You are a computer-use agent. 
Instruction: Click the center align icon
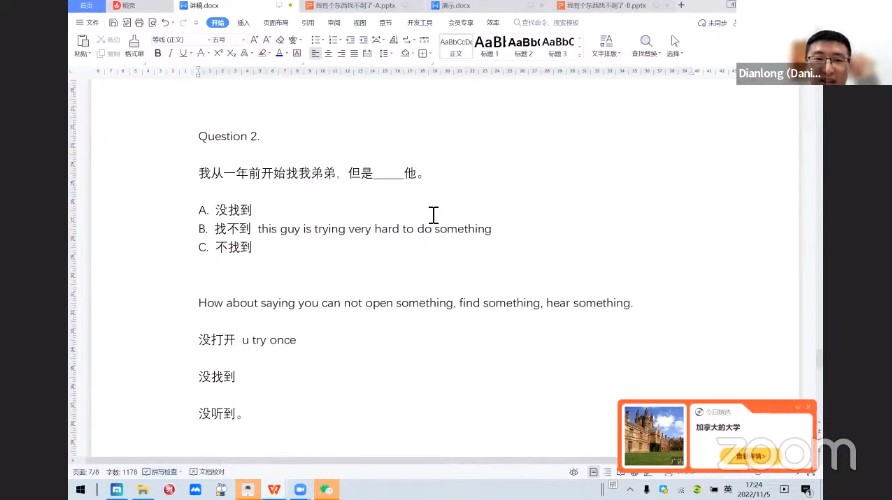[x=328, y=53]
